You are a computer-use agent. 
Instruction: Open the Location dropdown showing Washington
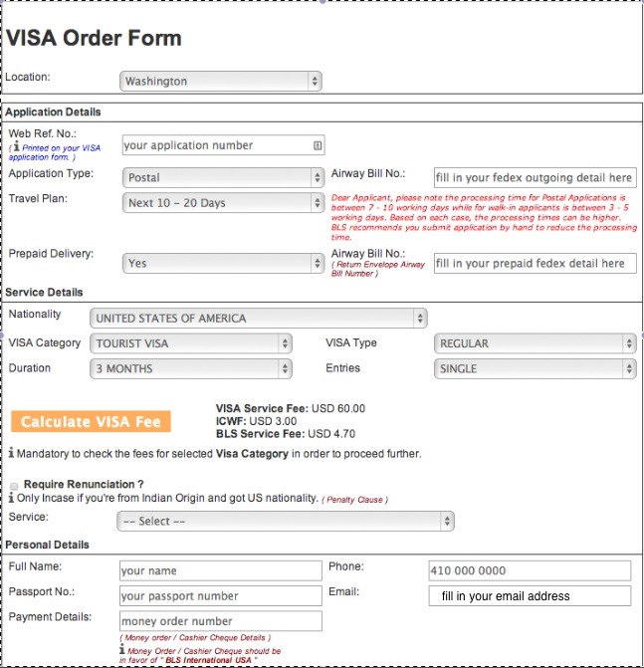pyautogui.click(x=221, y=81)
